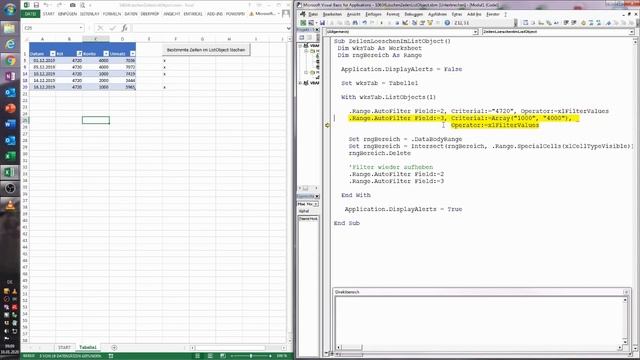
Task: Click the Excel formula bar input field
Action: click(208, 28)
